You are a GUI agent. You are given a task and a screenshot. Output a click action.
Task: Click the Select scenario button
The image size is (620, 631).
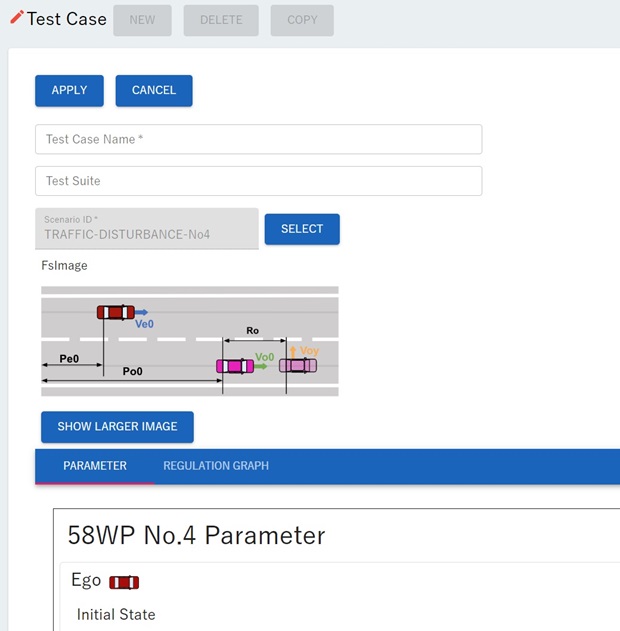(x=302, y=229)
